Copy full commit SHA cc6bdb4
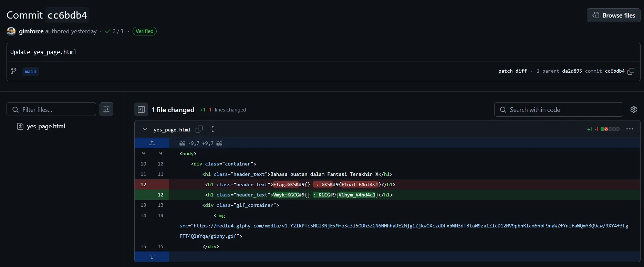 (631, 71)
